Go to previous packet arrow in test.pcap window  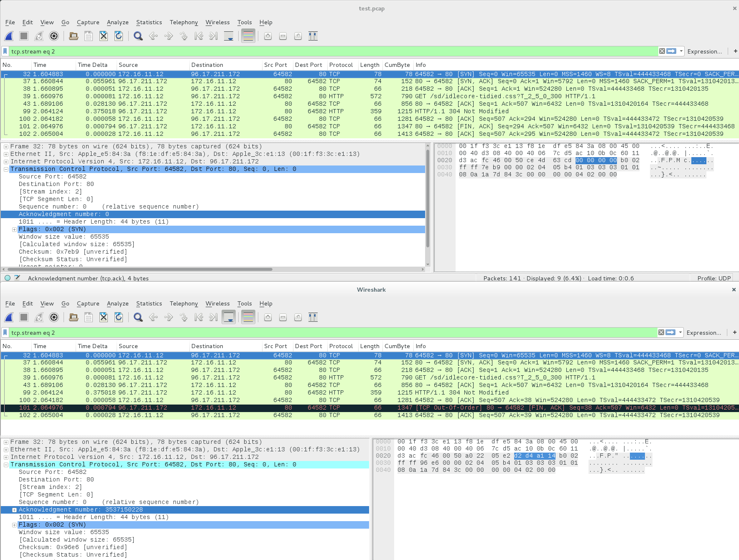153,36
